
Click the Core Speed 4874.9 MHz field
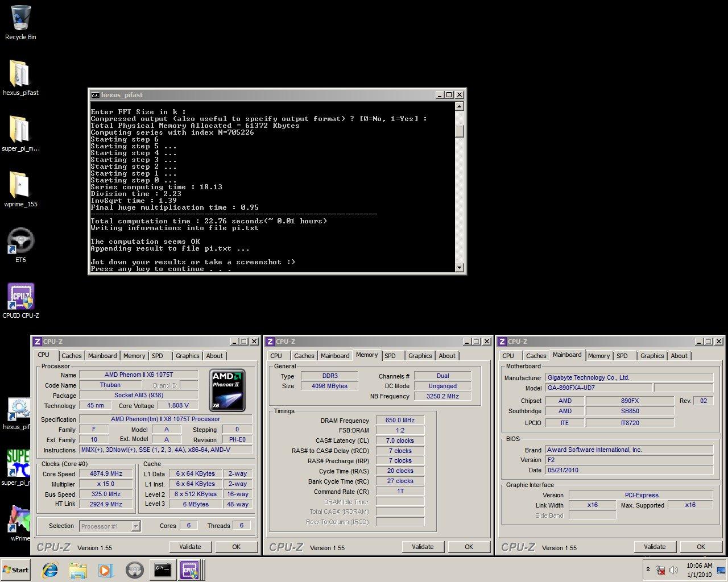(x=106, y=473)
